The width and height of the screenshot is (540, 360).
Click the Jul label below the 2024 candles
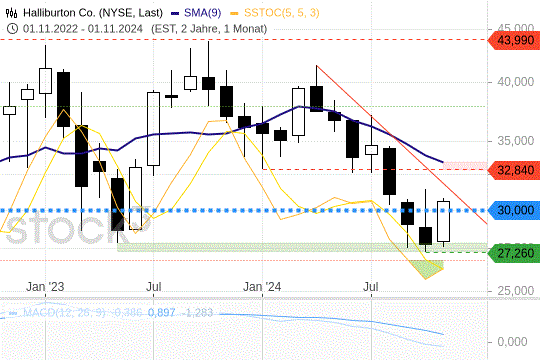coord(371,287)
